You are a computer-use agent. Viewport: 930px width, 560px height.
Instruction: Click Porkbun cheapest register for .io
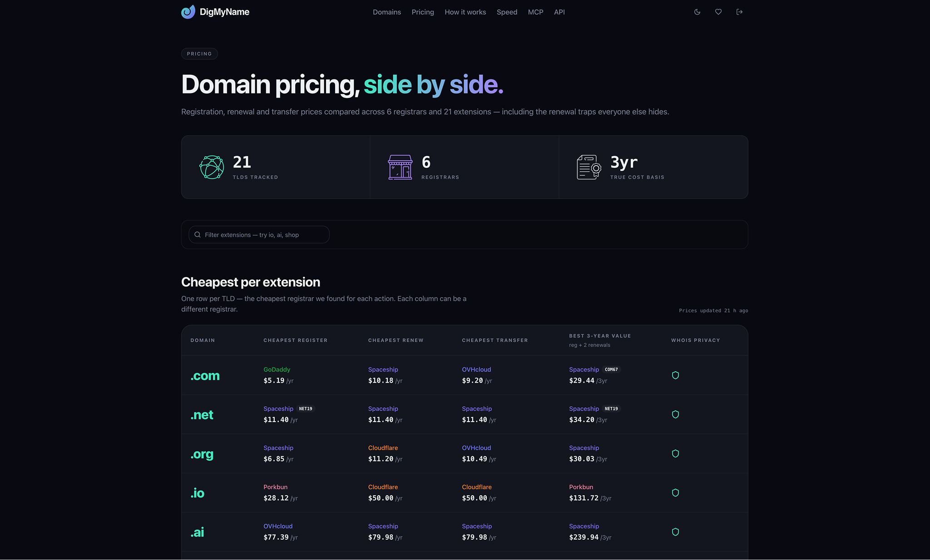point(275,487)
